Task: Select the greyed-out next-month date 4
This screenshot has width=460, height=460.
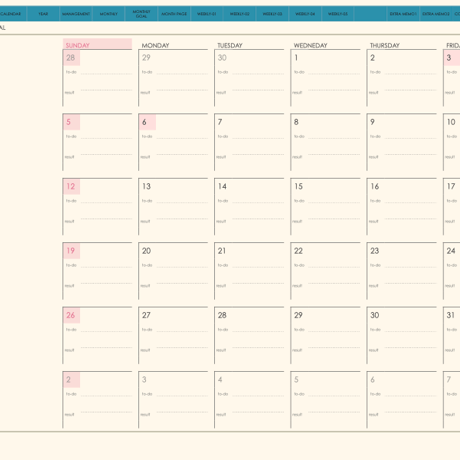Action: coord(220,379)
